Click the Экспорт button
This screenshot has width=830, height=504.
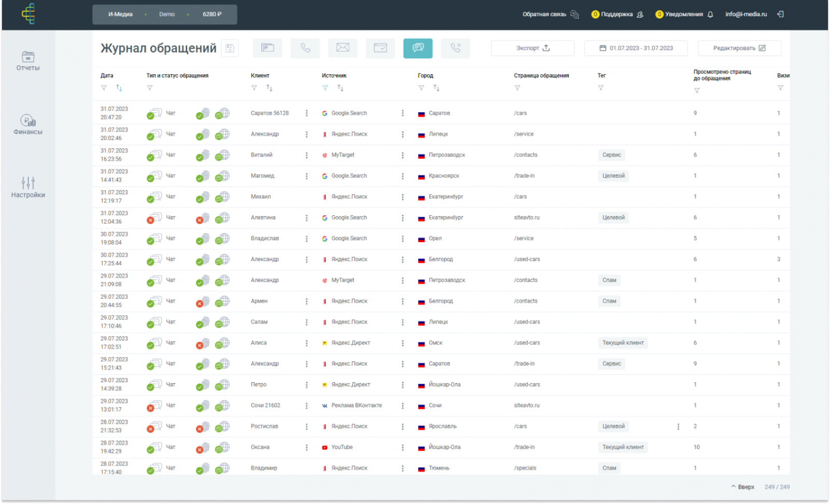pos(532,48)
